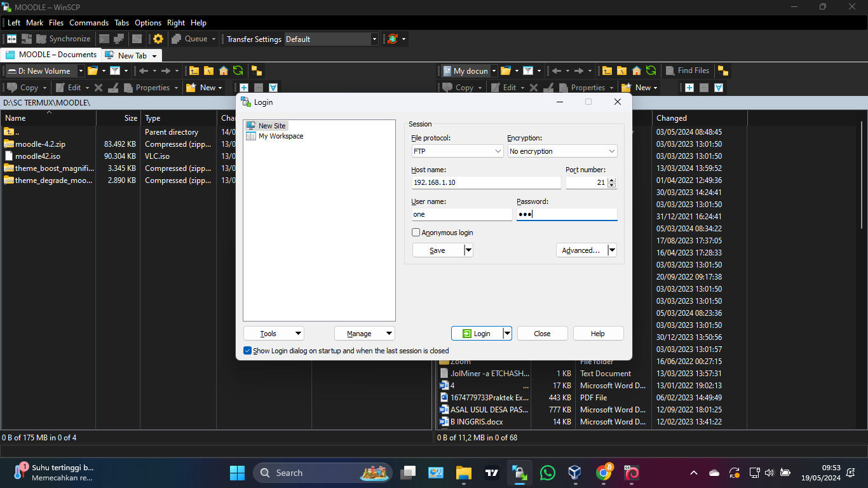Refresh the left panel directory
The image size is (868, 488).
pos(238,71)
